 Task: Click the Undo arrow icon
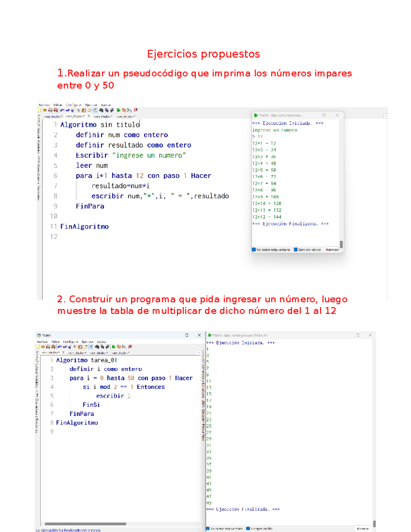(62, 110)
